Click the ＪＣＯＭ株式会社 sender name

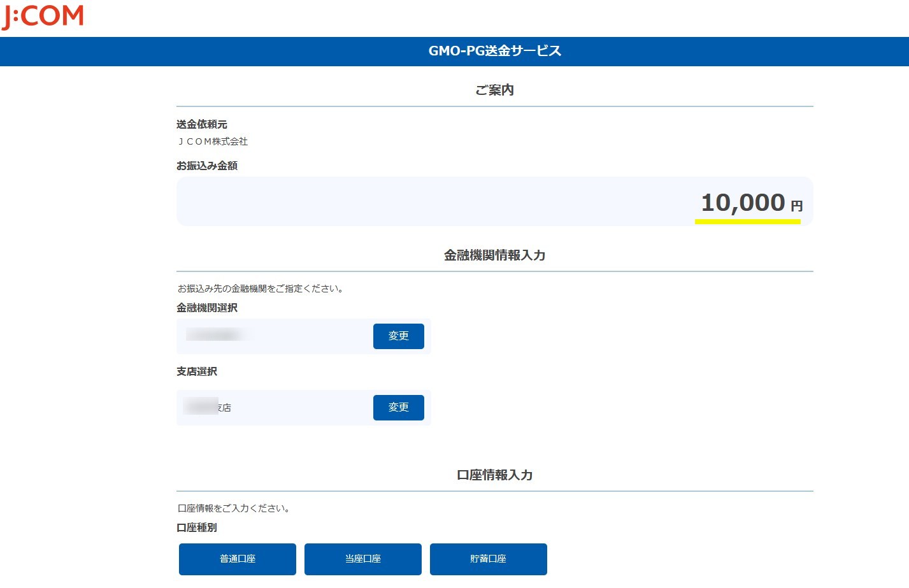coord(213,141)
